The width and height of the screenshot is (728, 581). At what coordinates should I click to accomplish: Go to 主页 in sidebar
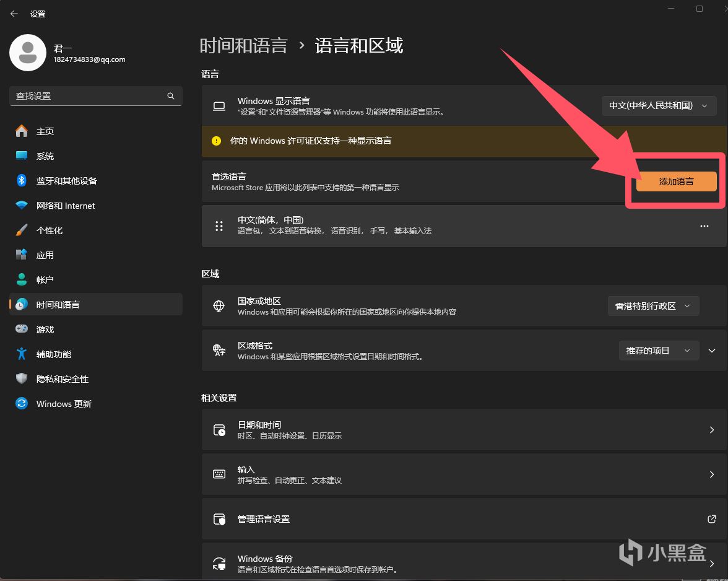tap(95, 131)
